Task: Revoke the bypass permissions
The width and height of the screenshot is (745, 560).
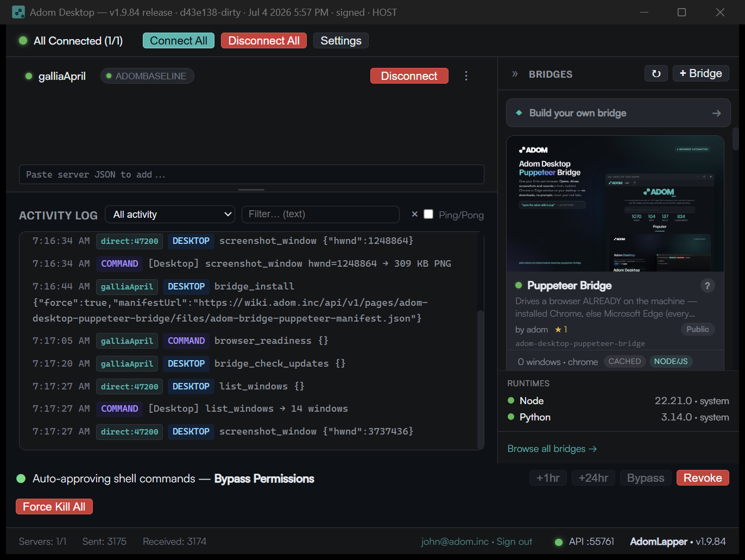Action: coord(703,478)
